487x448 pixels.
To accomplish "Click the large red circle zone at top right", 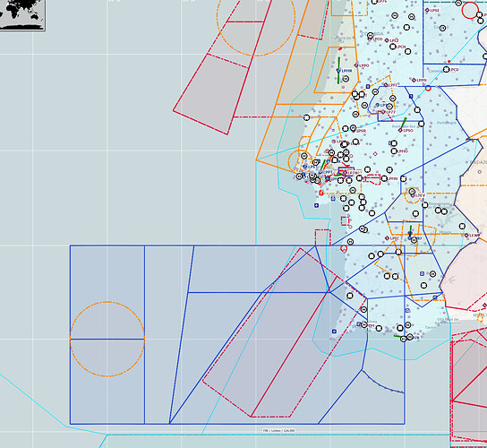I will tap(470, 10).
